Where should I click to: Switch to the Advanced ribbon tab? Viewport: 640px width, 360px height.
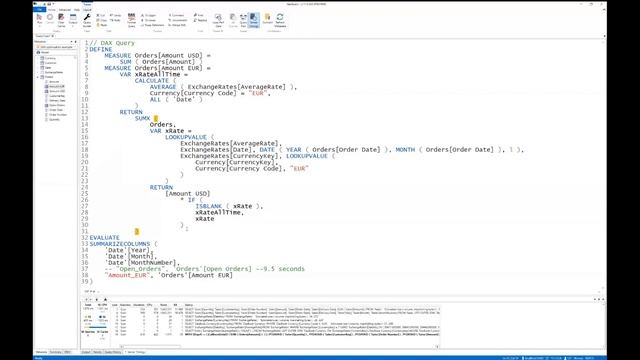pos(65,10)
